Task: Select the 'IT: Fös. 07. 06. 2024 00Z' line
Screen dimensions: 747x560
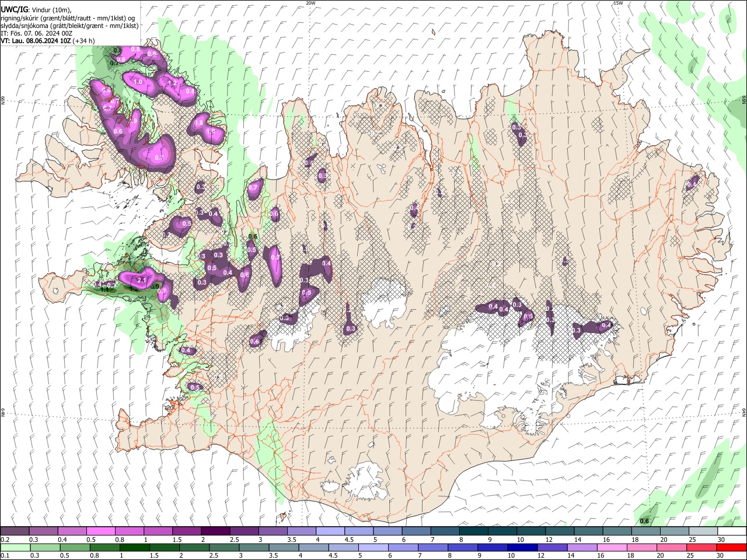Action: (x=37, y=33)
